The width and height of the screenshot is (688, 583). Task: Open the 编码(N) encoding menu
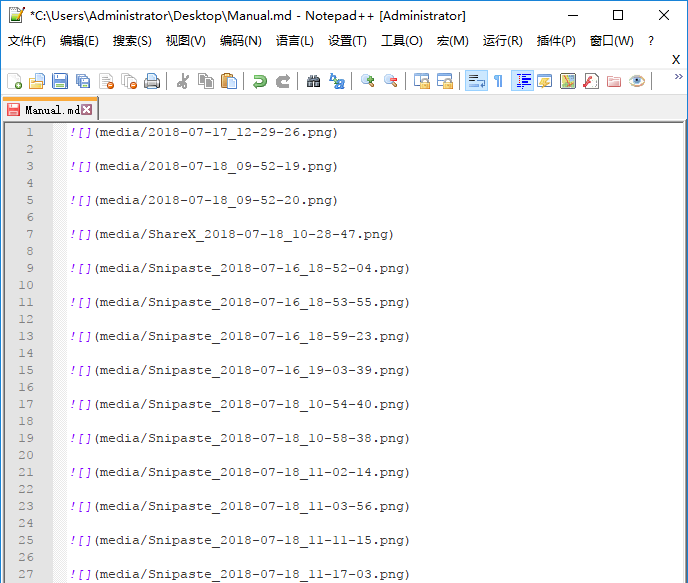pos(240,41)
